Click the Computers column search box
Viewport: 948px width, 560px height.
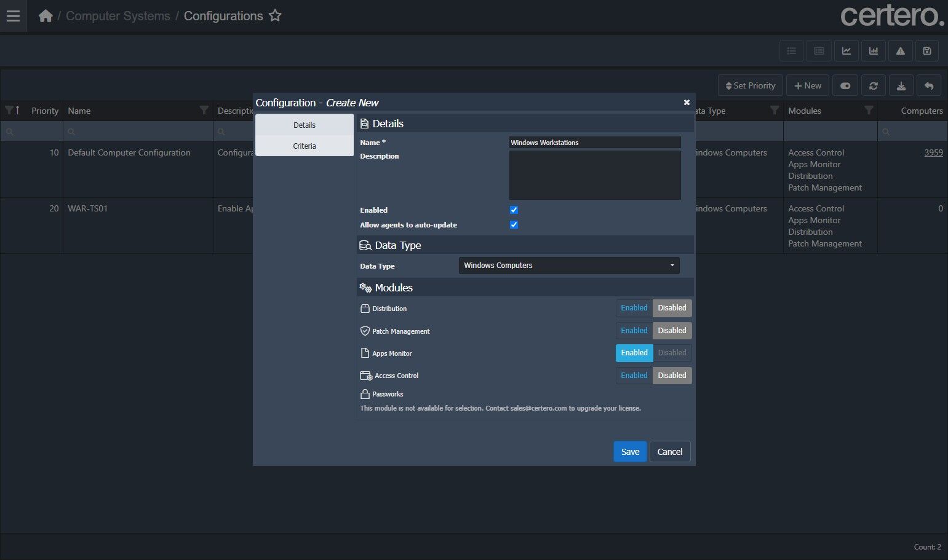(913, 132)
